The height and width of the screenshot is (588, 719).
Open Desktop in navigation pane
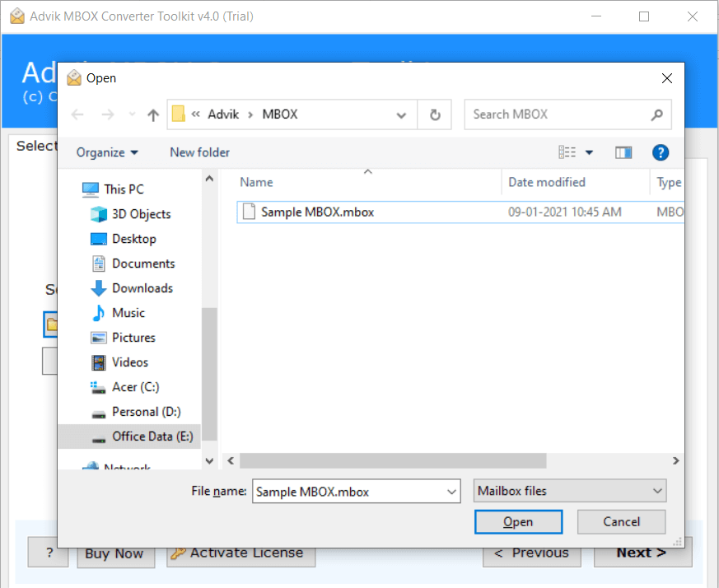click(134, 239)
